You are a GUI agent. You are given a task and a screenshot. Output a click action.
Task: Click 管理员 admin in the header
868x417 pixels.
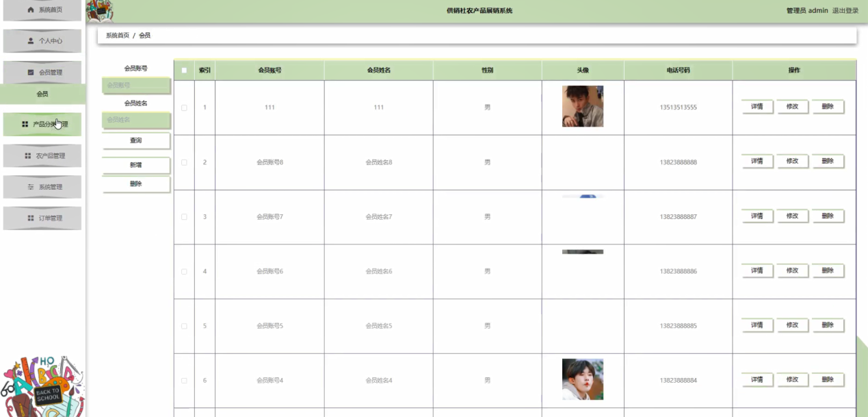pyautogui.click(x=807, y=11)
